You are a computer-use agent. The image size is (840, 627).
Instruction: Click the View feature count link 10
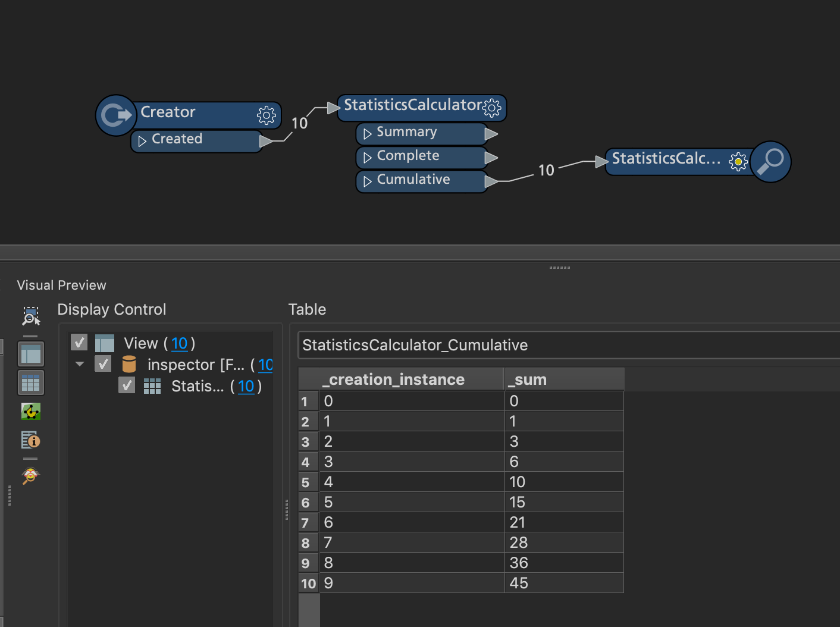tap(179, 343)
